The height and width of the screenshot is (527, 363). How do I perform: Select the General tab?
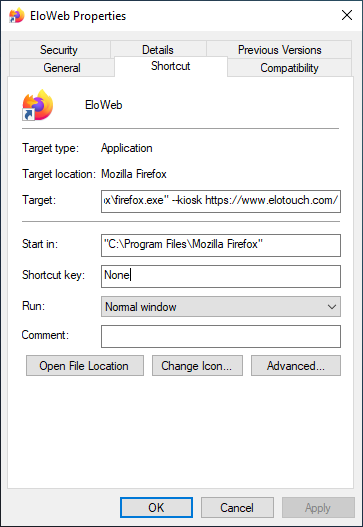pyautogui.click(x=62, y=68)
